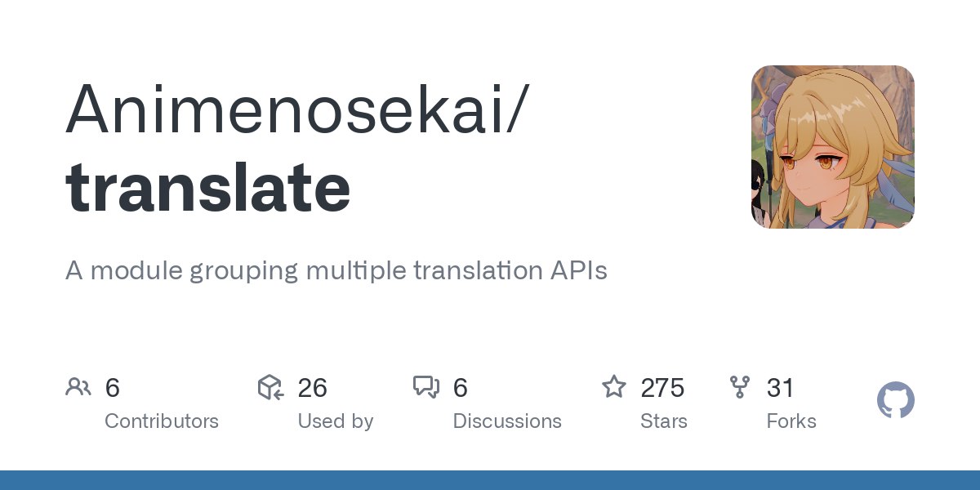This screenshot has height=490, width=980.
Task: Click the Used by package icon
Action: coord(270,387)
